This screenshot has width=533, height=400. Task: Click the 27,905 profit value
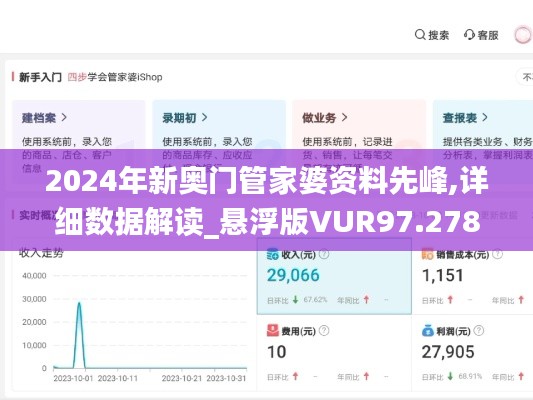click(448, 352)
